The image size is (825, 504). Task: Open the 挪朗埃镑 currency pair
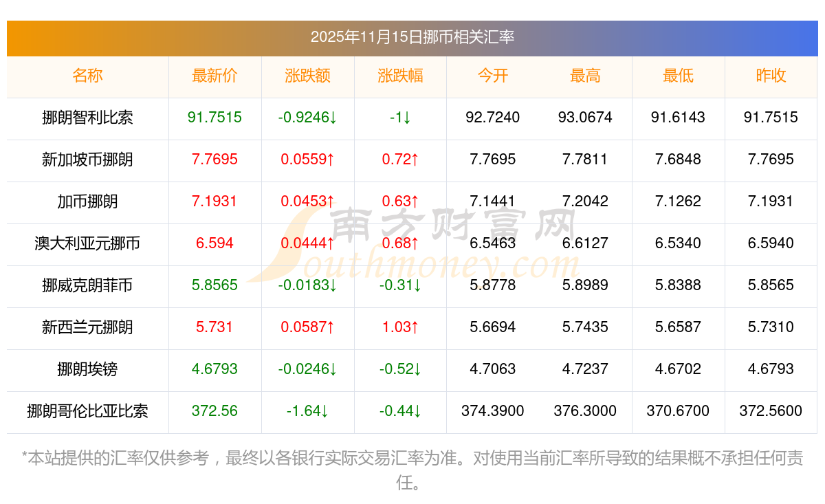(87, 369)
